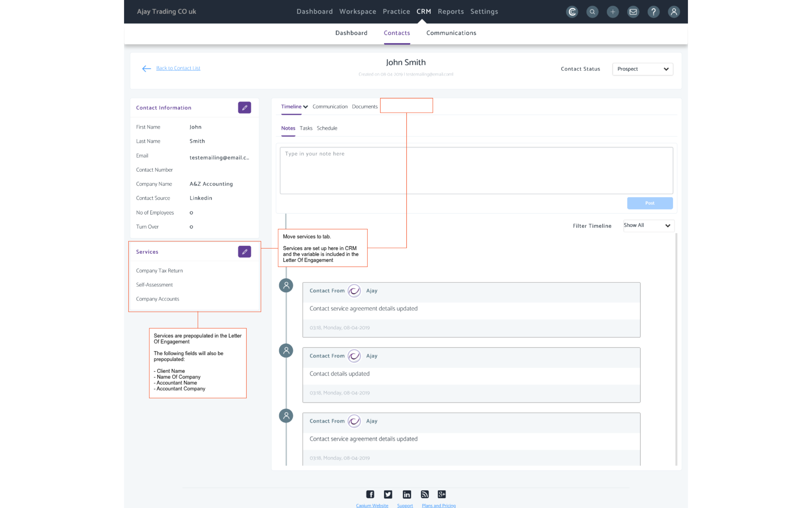Click avatar icon of first timeline entry
The height and width of the screenshot is (508, 812).
286,286
